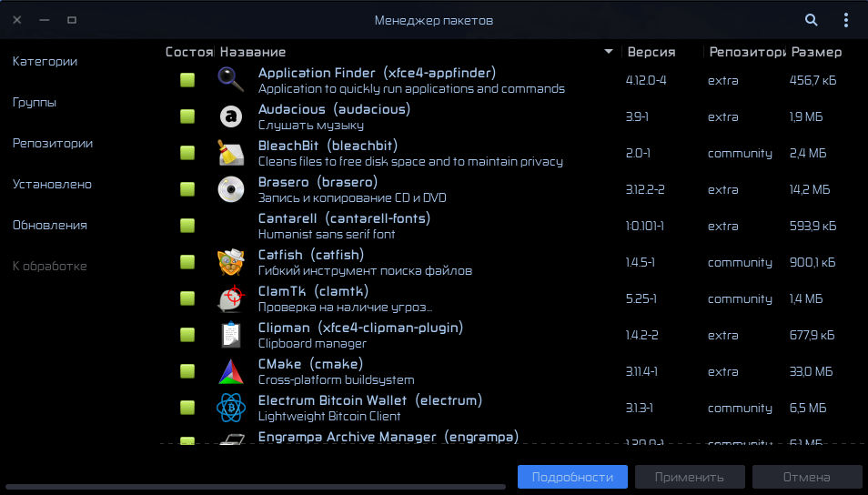868x495 pixels.
Task: Click community repository for BleachBit row
Action: click(740, 154)
